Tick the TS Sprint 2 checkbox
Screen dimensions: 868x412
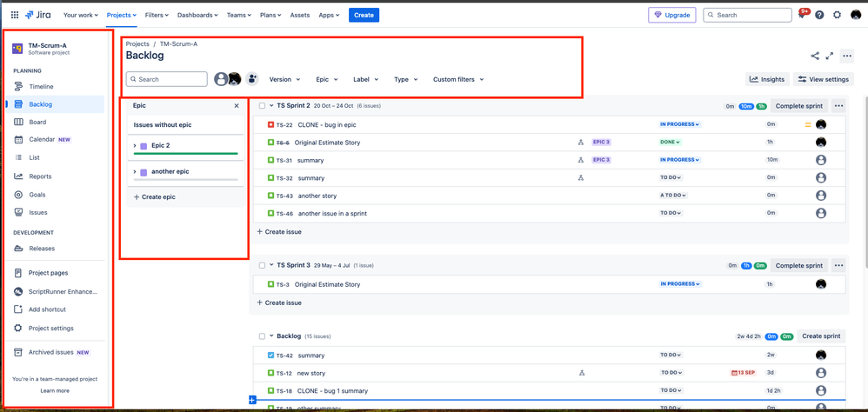262,106
